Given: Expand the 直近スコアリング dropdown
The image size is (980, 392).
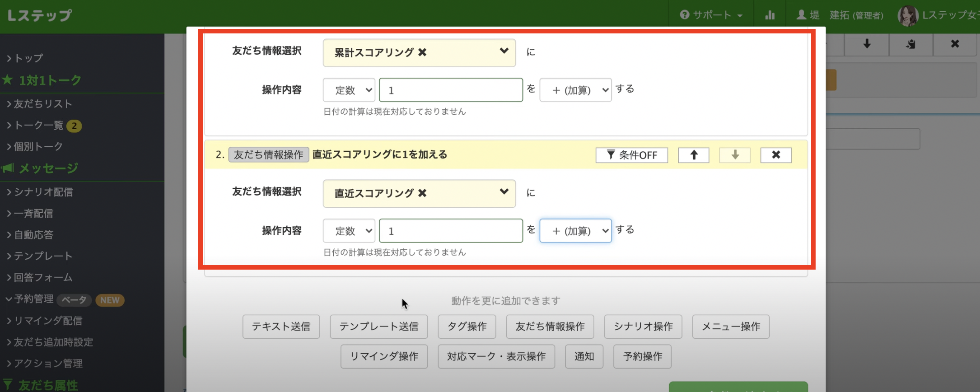Looking at the screenshot, I should pos(504,192).
